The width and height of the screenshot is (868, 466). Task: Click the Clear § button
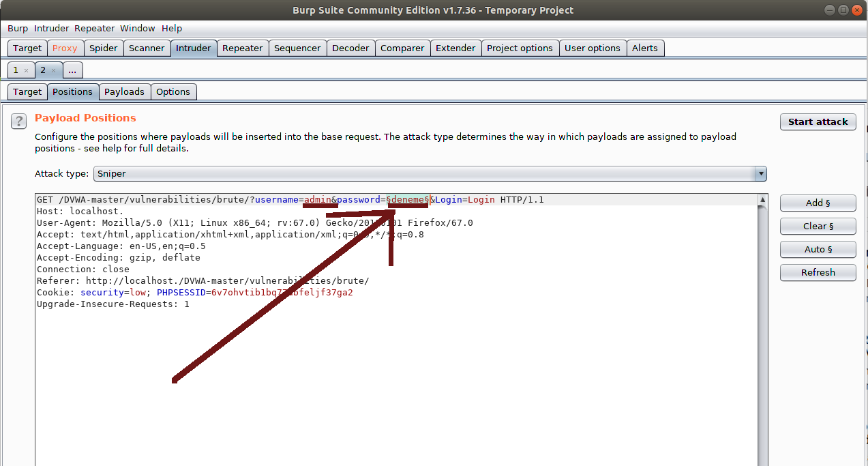818,226
